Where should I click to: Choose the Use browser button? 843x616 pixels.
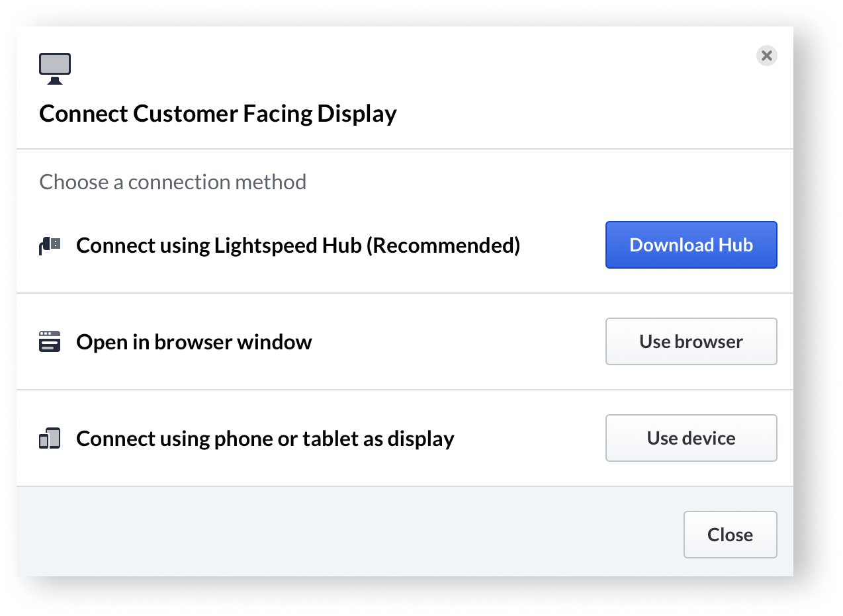(691, 341)
